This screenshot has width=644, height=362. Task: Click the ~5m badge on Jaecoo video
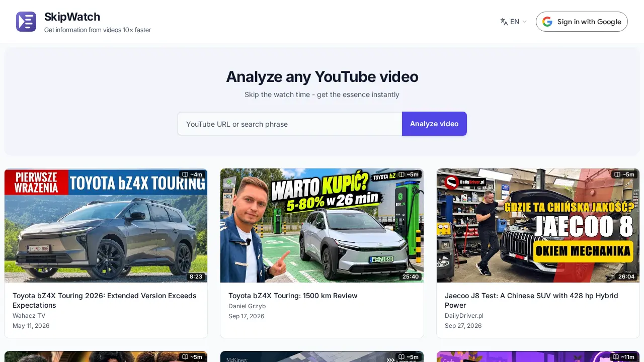click(x=624, y=174)
